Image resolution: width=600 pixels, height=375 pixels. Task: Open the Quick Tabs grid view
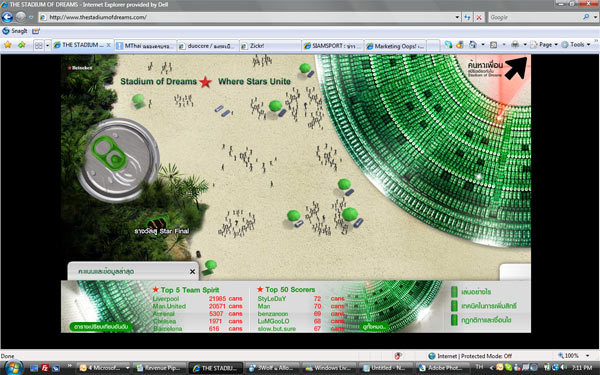pyautogui.click(x=39, y=46)
